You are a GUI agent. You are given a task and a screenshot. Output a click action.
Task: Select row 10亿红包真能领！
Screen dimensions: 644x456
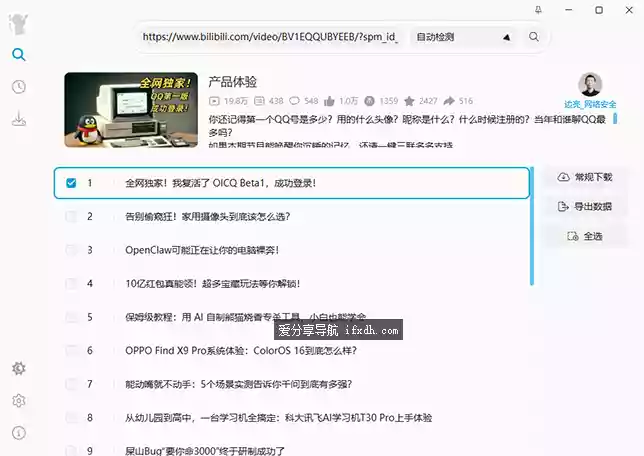[x=292, y=283]
